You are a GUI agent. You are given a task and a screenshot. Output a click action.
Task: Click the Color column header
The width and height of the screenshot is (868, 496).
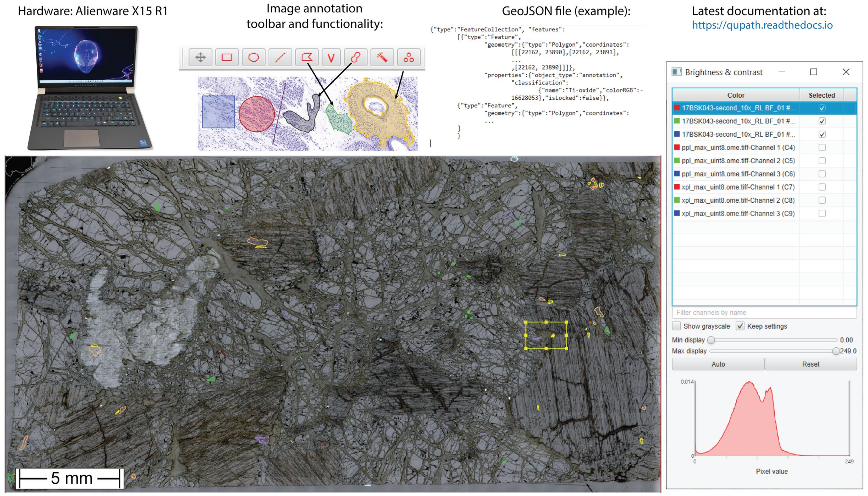(x=736, y=95)
